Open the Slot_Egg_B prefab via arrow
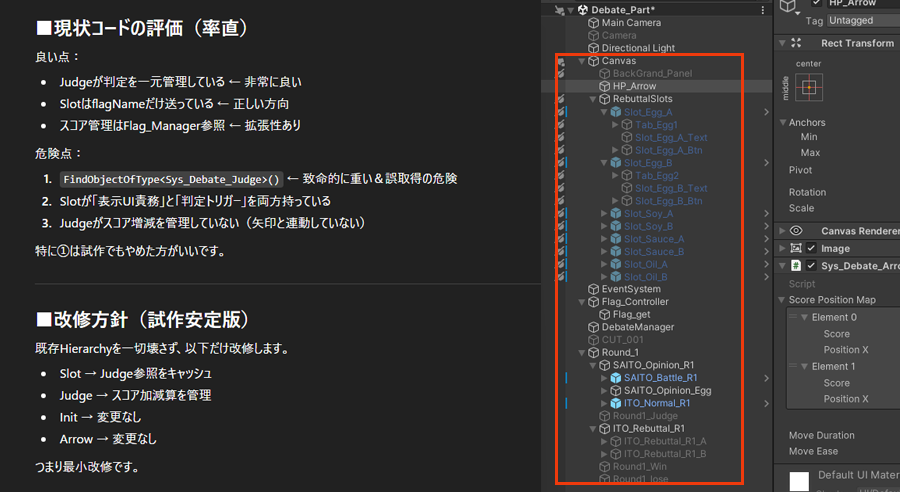 [766, 163]
